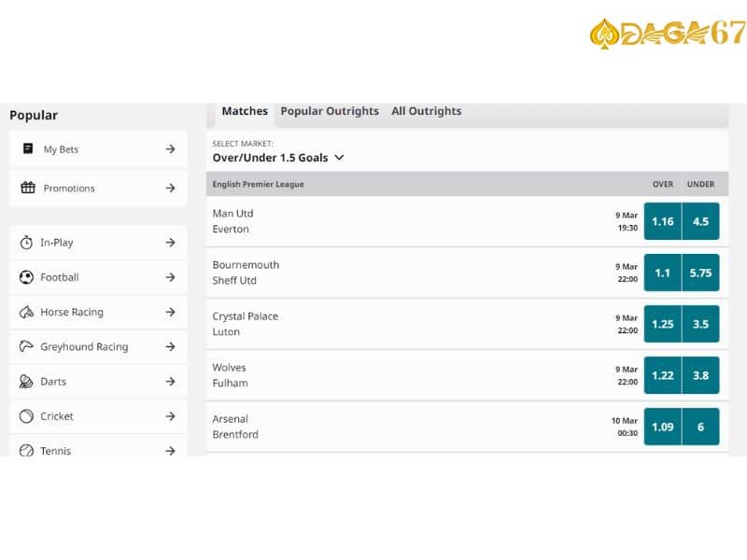This screenshot has height=560, width=747.
Task: Bet Under 5.75 on Bournemouth vs Sheff Utd
Action: coord(701,273)
